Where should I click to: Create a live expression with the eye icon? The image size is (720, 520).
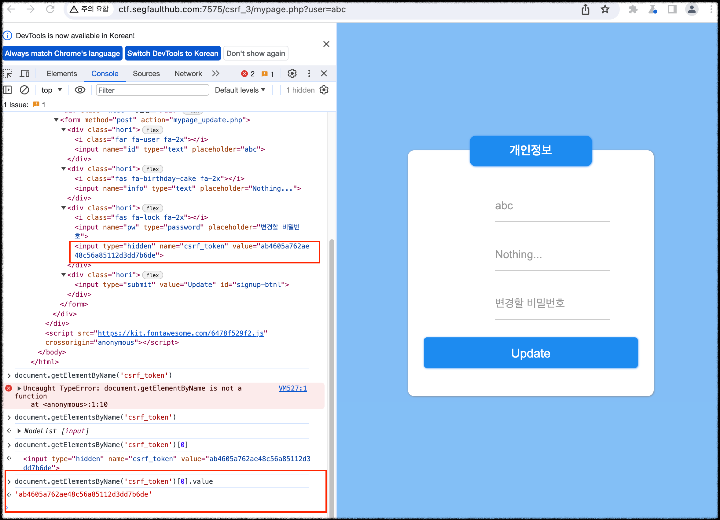click(x=80, y=90)
